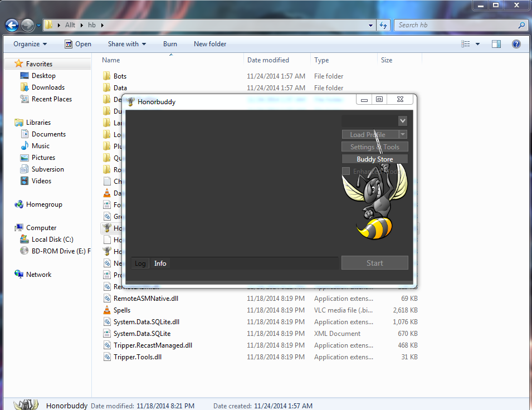Select the Videos library
The height and width of the screenshot is (410, 532).
(41, 181)
